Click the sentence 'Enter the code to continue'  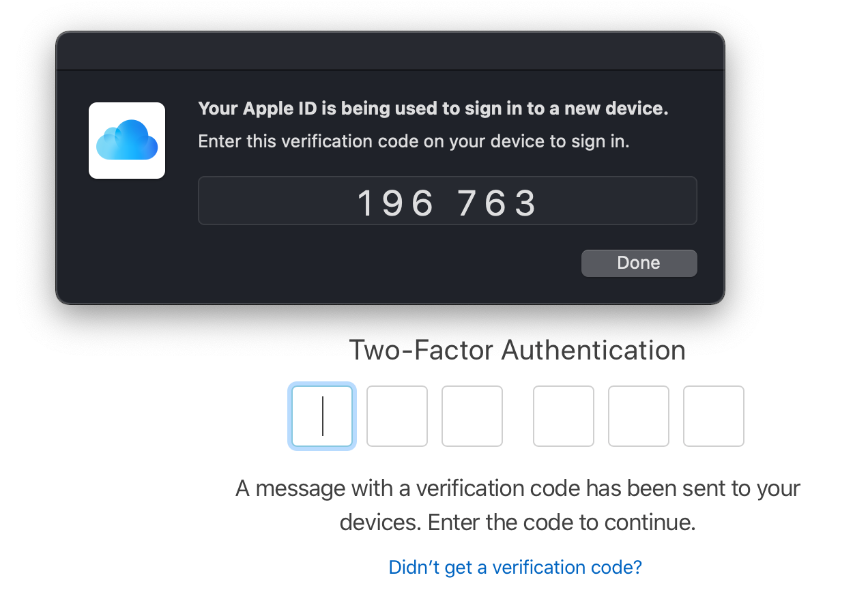(561, 522)
